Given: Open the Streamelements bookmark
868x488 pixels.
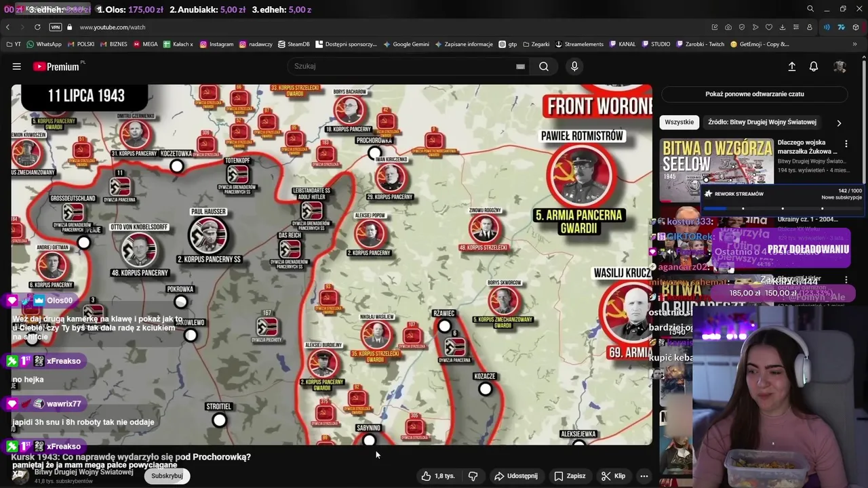Looking at the screenshot, I should pyautogui.click(x=579, y=44).
